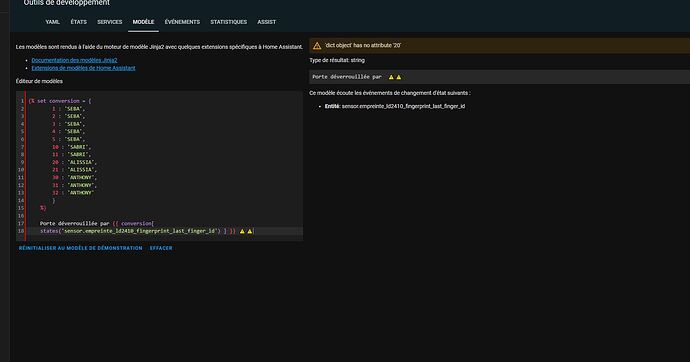This screenshot has height=362, width=690.
Task: Click the 'Éditeur de modèles' label
Action: pyautogui.click(x=39, y=81)
